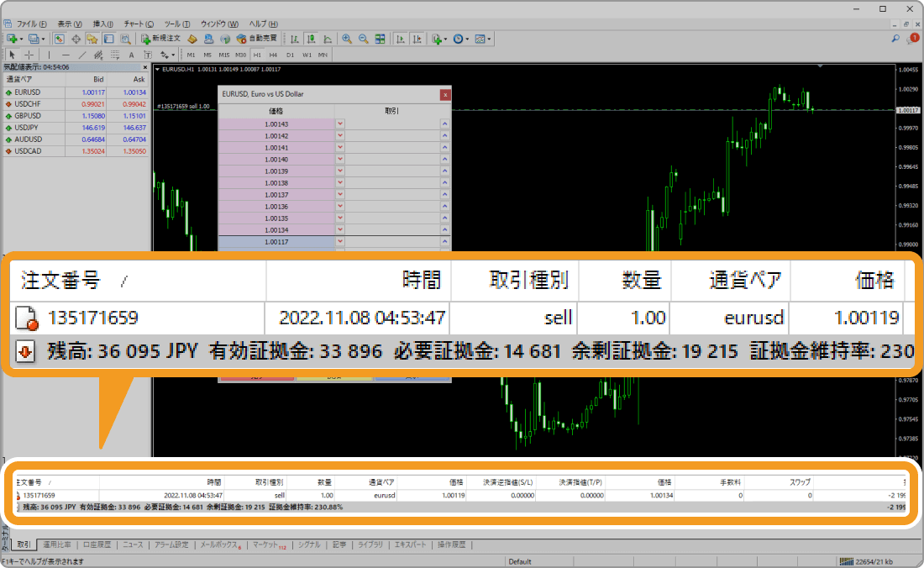
Task: Expand the Profiles dropdown arrow
Action: 43,39
